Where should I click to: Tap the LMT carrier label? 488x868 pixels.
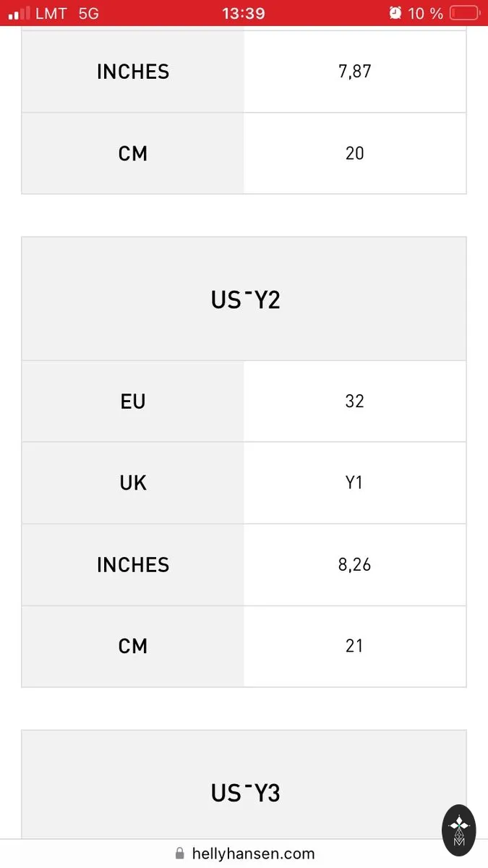pyautogui.click(x=51, y=13)
